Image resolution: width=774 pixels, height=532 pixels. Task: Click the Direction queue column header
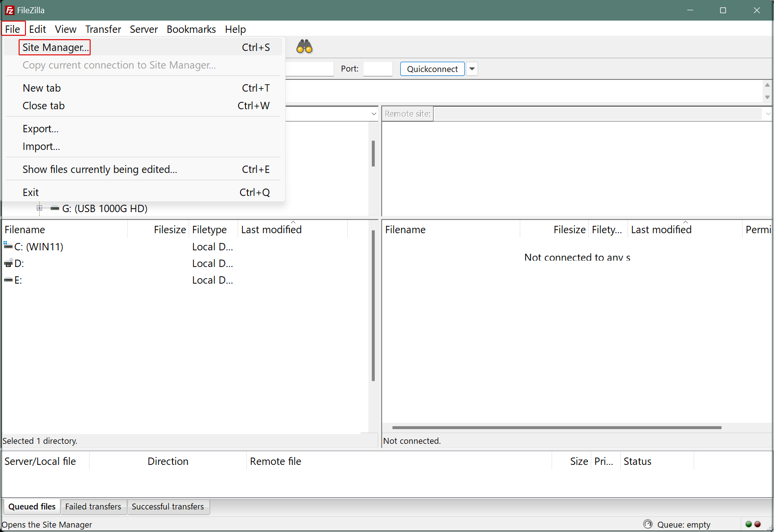168,461
